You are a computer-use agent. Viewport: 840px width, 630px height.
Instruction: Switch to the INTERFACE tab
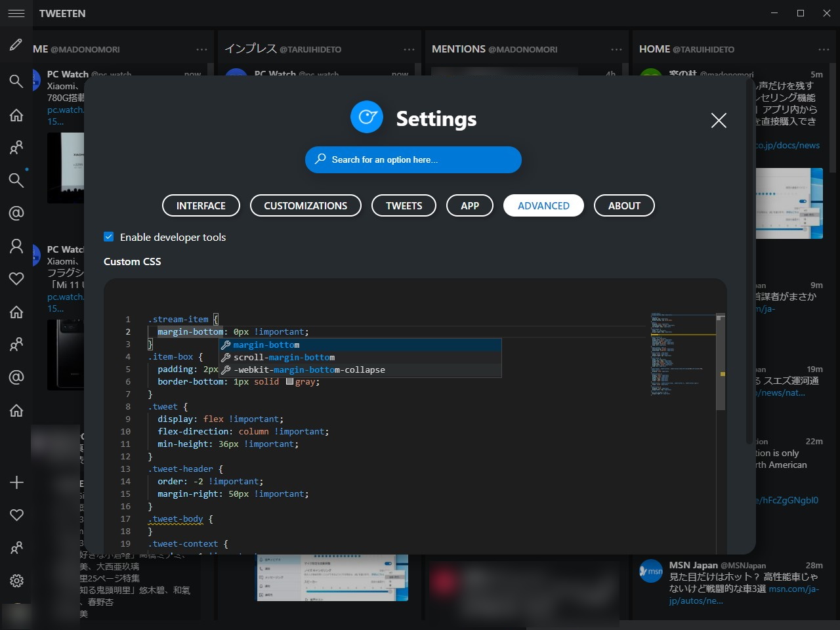(201, 205)
